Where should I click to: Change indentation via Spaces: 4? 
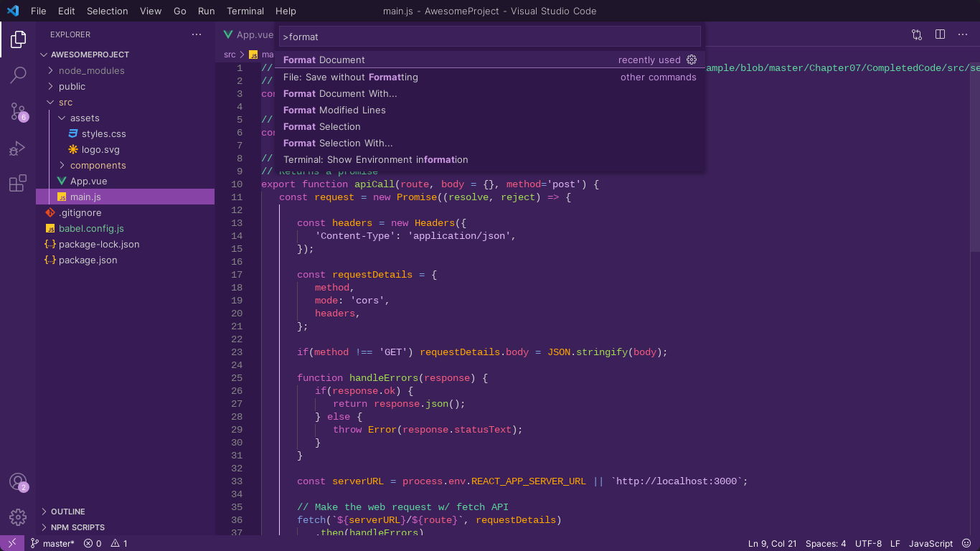click(826, 543)
